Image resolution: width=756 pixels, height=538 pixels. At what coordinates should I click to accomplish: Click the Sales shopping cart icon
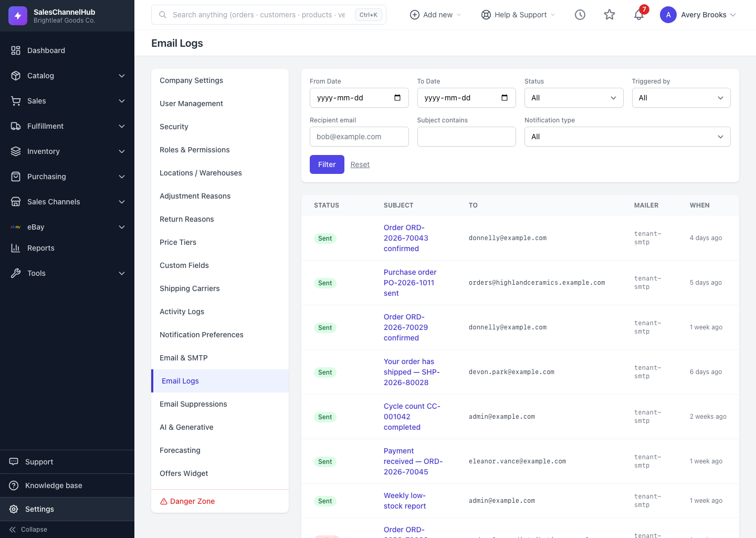[x=16, y=101]
